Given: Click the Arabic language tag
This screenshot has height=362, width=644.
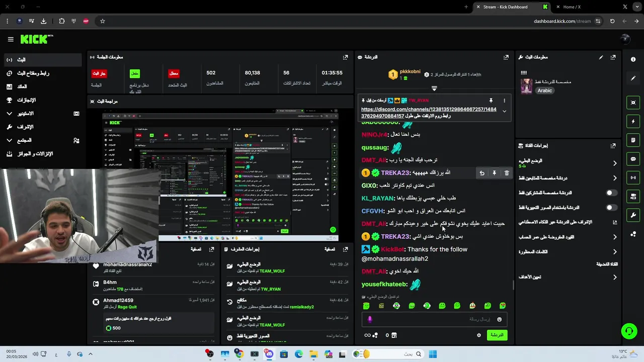Looking at the screenshot, I should pos(545,90).
